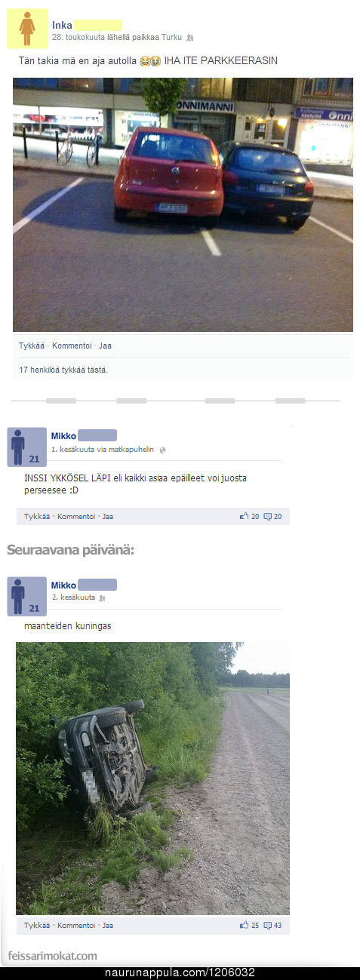Click Jaa under parked cars photo
The image size is (360, 980).
tap(105, 346)
